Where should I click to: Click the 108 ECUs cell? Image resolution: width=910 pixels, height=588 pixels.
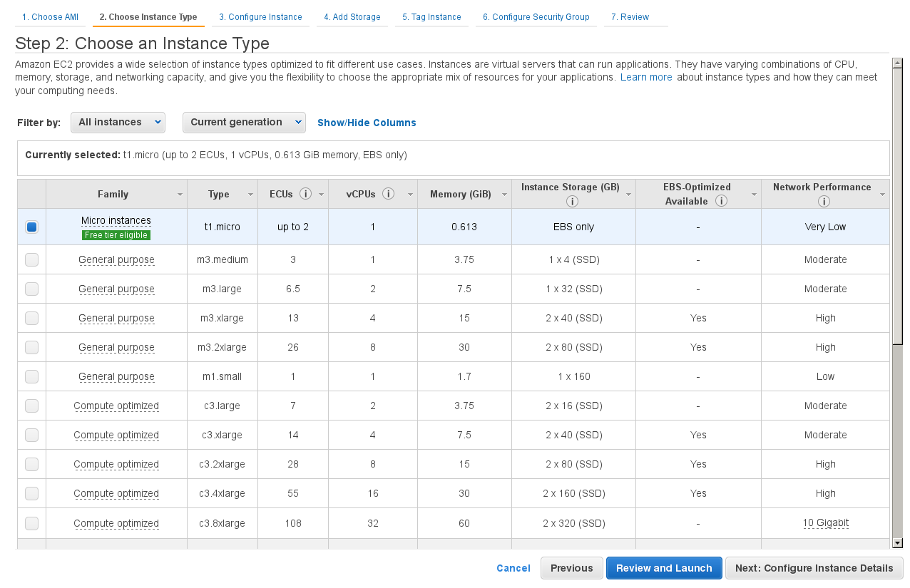pyautogui.click(x=293, y=523)
